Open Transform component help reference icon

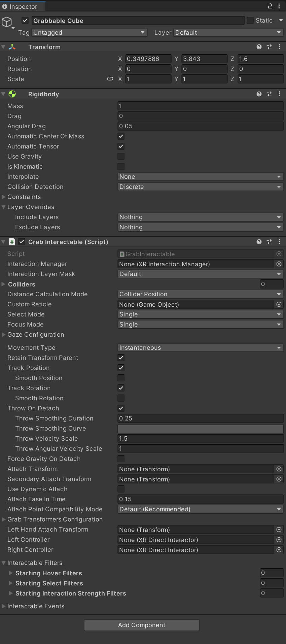pyautogui.click(x=259, y=47)
